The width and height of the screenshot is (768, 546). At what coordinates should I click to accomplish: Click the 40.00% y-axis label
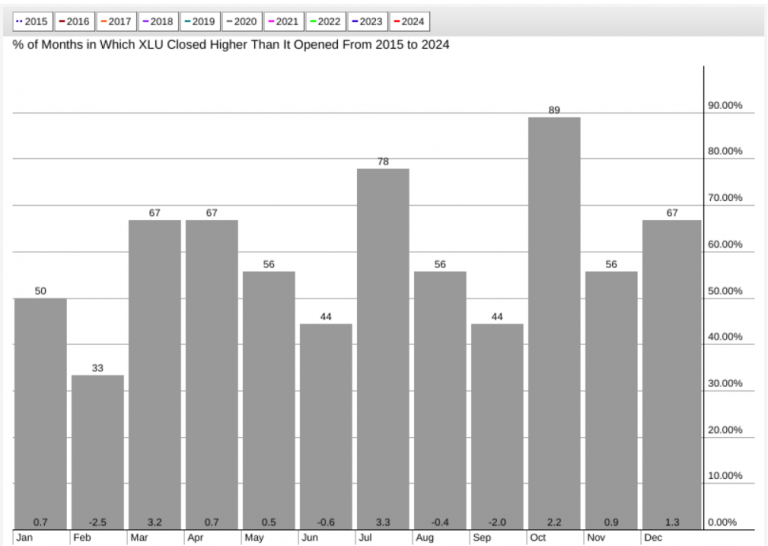pyautogui.click(x=725, y=337)
